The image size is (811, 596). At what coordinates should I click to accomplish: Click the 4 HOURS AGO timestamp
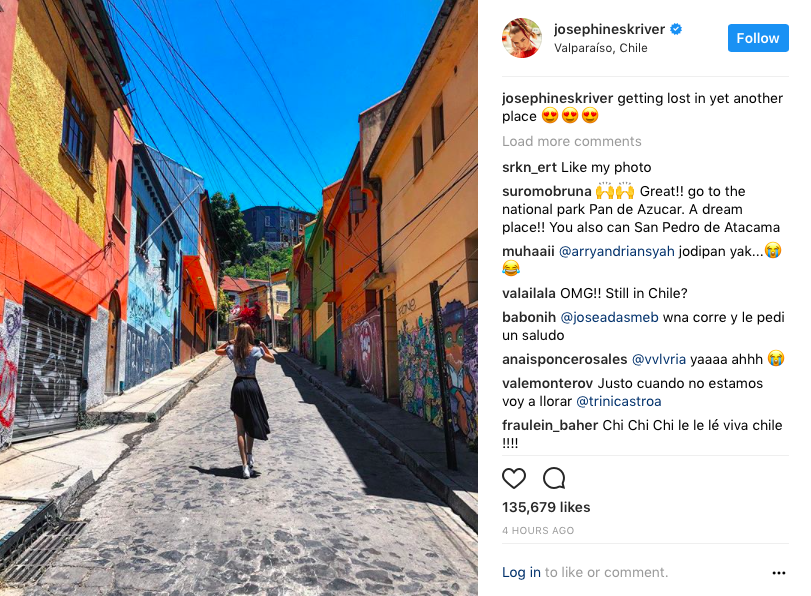(538, 530)
